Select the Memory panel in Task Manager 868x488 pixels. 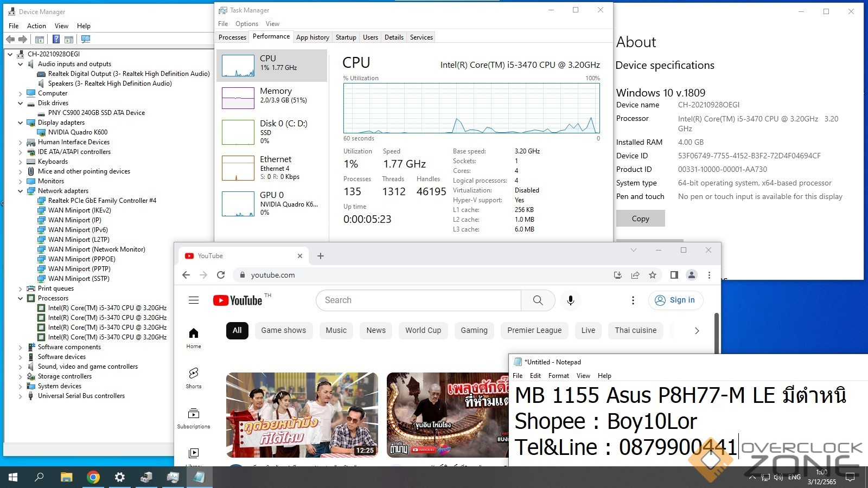pos(272,96)
